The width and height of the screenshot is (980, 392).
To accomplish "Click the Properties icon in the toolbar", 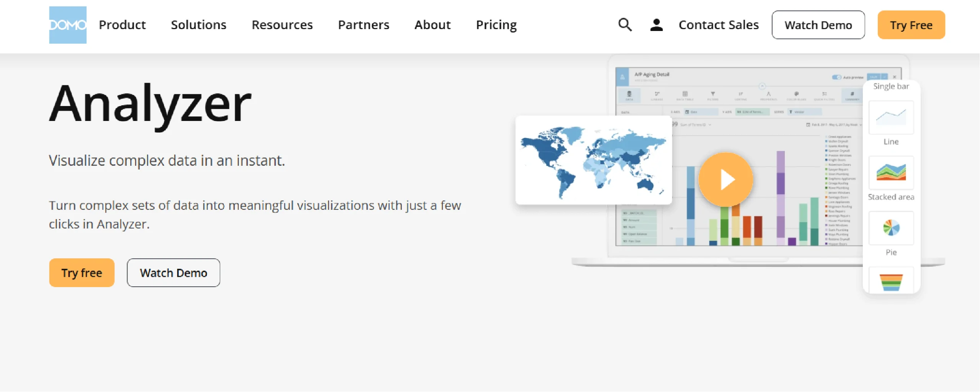I will [769, 94].
